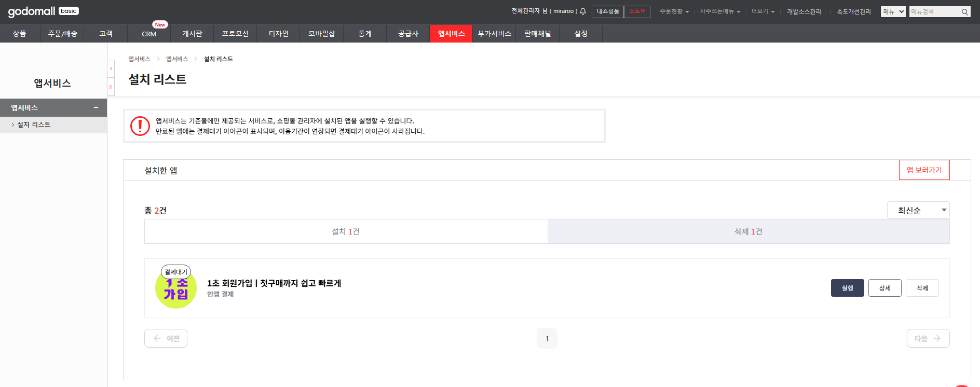Focus the 메뉴검색 input field

934,11
